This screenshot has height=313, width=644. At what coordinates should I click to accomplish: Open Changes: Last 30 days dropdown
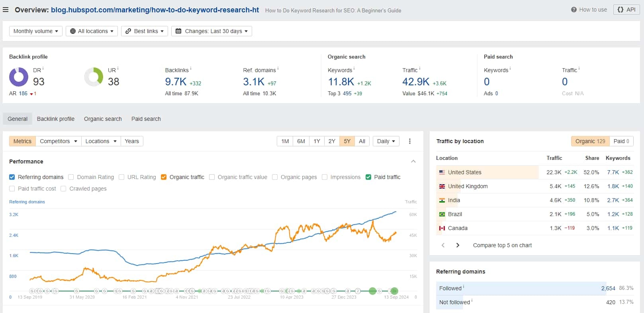coord(211,31)
